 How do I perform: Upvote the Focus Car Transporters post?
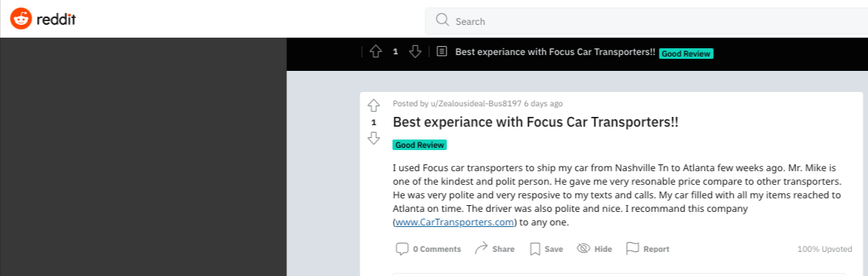pos(374,105)
